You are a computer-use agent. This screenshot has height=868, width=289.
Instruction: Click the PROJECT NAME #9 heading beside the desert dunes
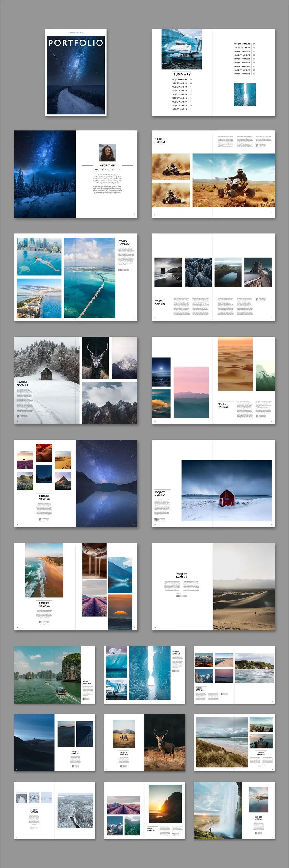182,575
